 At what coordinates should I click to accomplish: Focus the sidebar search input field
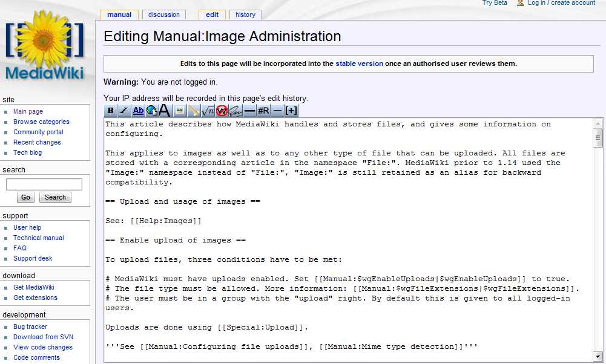(x=44, y=184)
